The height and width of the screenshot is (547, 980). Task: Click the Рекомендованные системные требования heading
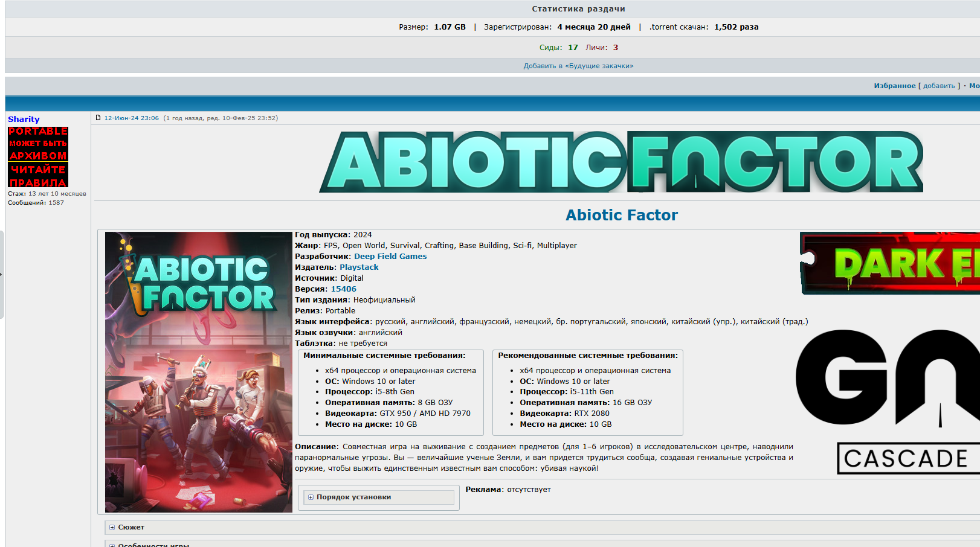pos(588,356)
